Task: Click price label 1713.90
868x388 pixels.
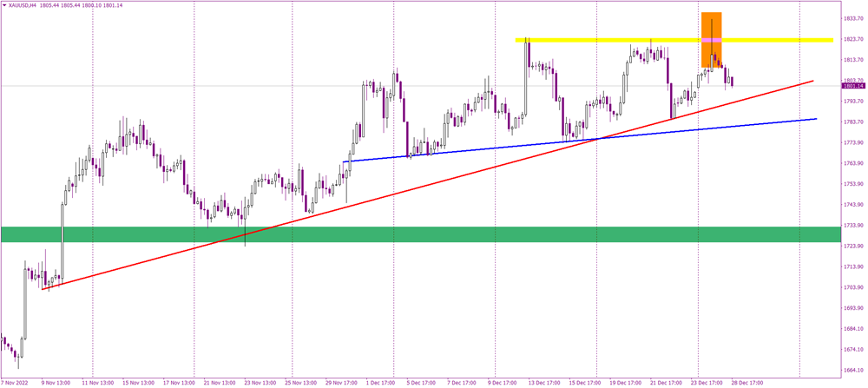Action: [x=852, y=266]
